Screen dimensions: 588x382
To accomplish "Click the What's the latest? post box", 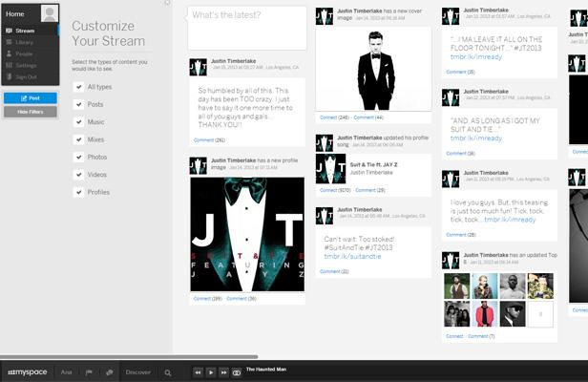I will click(x=247, y=28).
